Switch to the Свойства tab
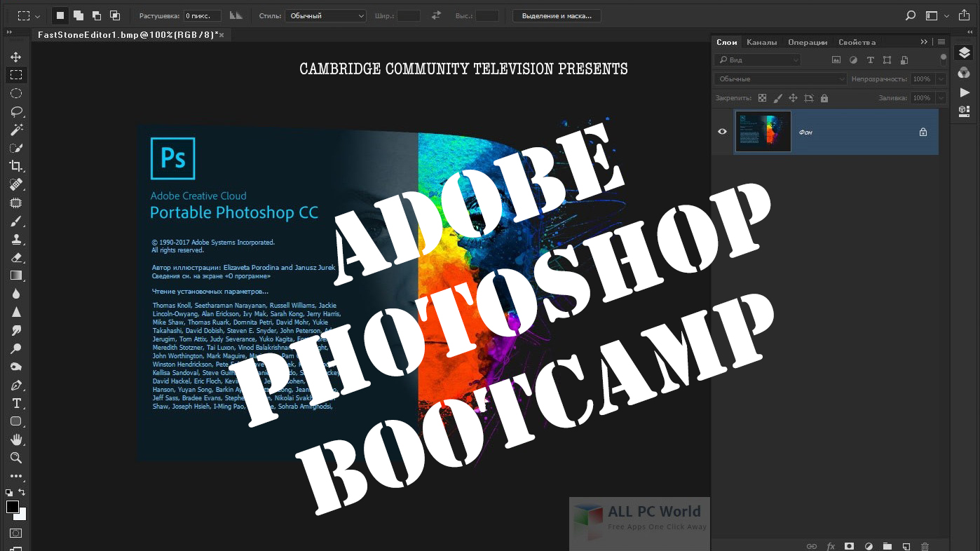The width and height of the screenshot is (980, 551). coord(857,42)
